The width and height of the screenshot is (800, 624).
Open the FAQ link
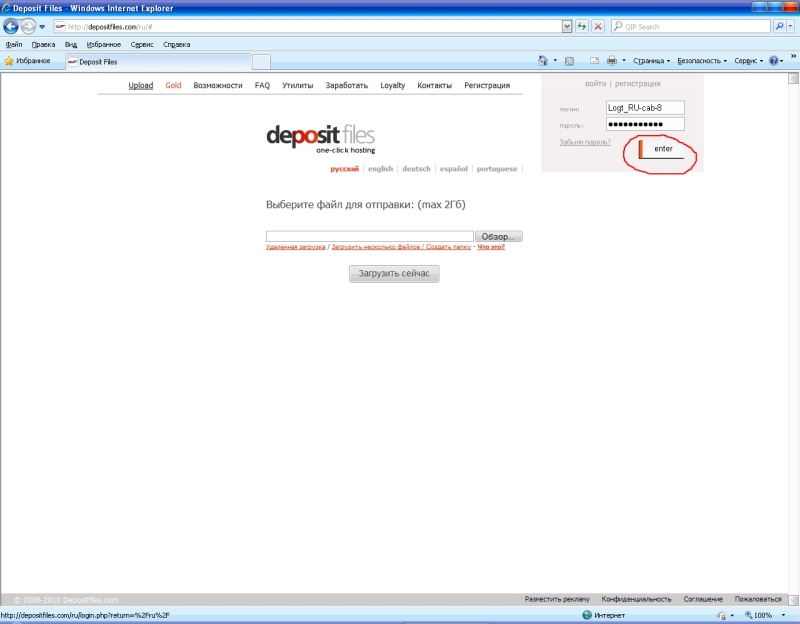262,85
